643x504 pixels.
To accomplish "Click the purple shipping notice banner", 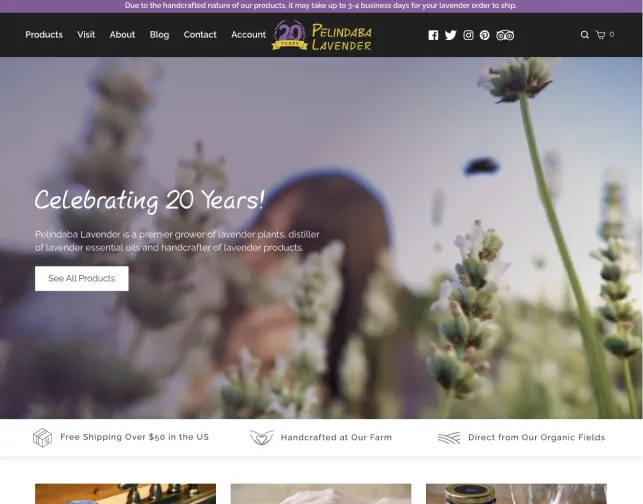I will (322, 6).
